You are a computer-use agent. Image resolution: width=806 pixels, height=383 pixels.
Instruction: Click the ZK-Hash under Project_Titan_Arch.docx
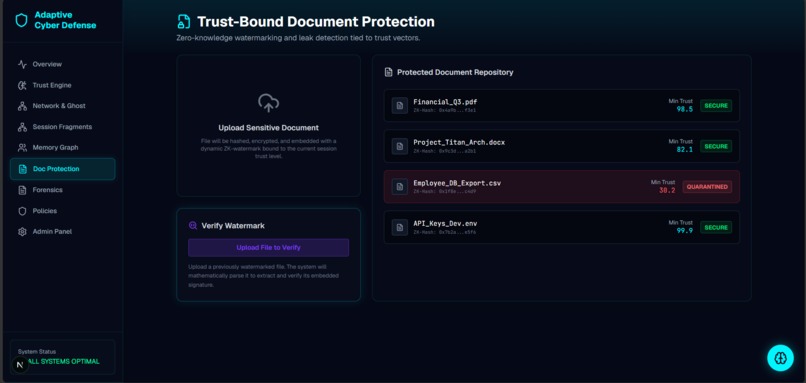(x=445, y=151)
